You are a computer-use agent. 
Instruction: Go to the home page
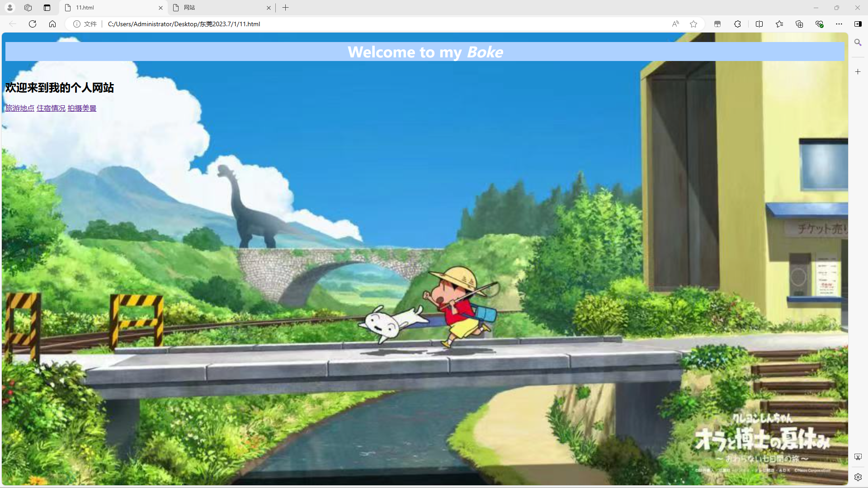(x=52, y=24)
